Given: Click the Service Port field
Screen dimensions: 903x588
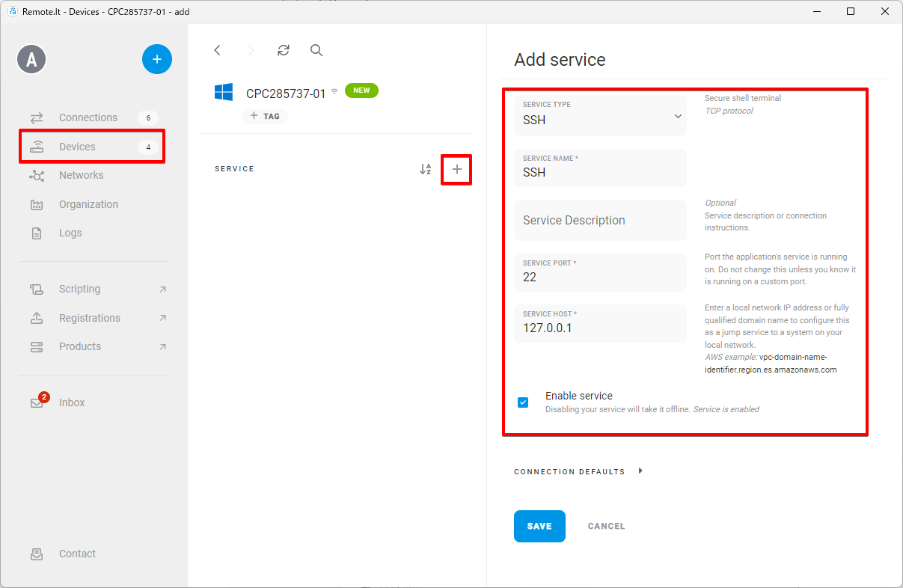Looking at the screenshot, I should [x=600, y=272].
